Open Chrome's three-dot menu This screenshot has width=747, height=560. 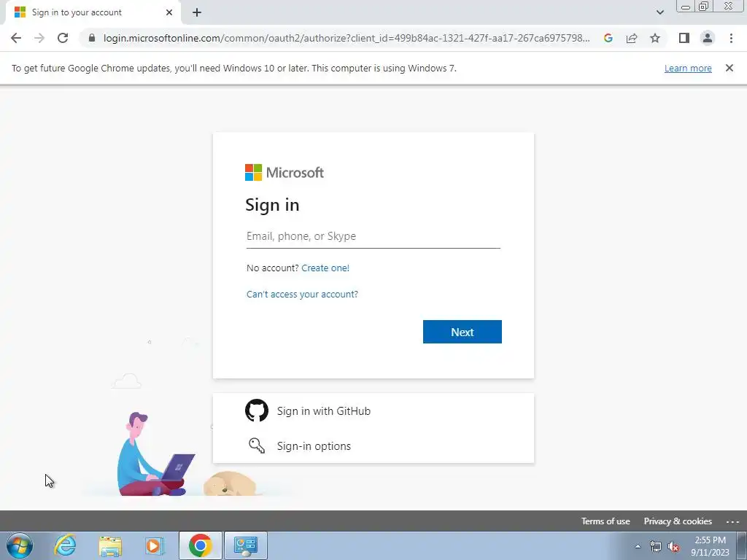(x=731, y=38)
